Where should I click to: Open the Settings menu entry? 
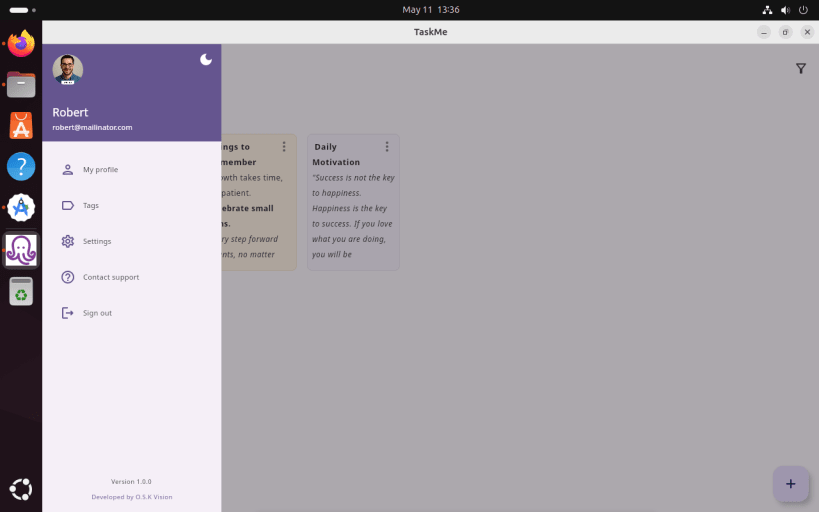[x=132, y=241]
